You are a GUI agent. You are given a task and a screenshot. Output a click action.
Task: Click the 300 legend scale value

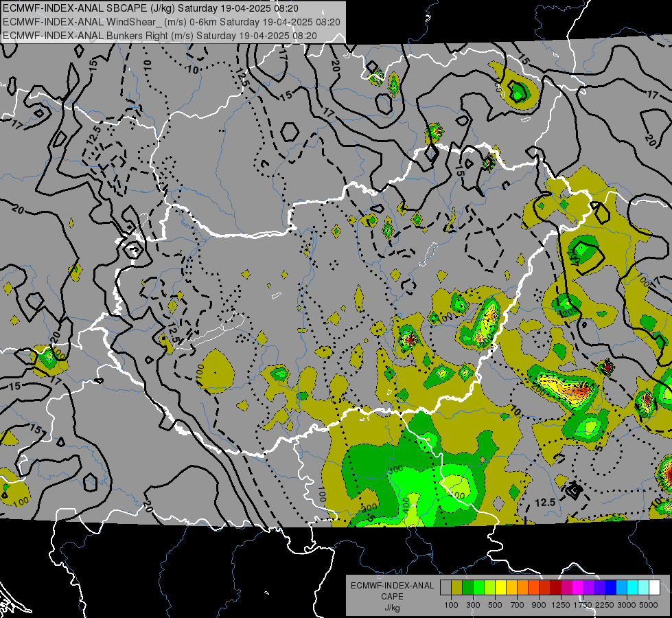click(x=473, y=605)
